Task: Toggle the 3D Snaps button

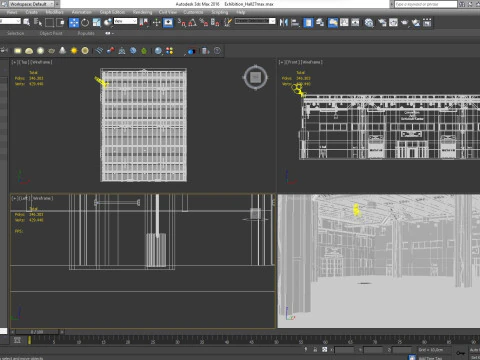Action: tap(182, 22)
